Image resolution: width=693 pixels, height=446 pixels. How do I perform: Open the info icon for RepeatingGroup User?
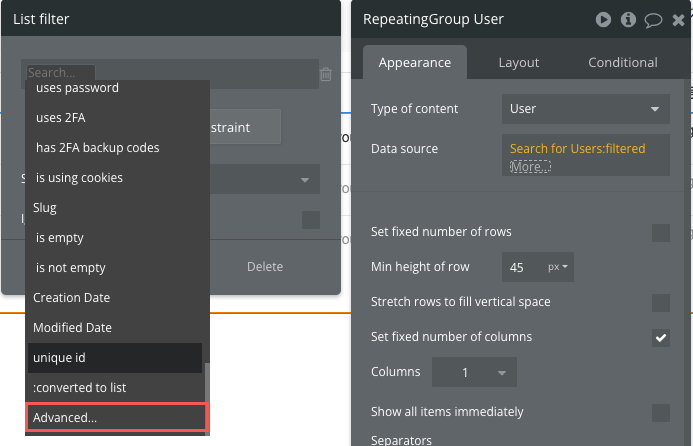point(629,19)
